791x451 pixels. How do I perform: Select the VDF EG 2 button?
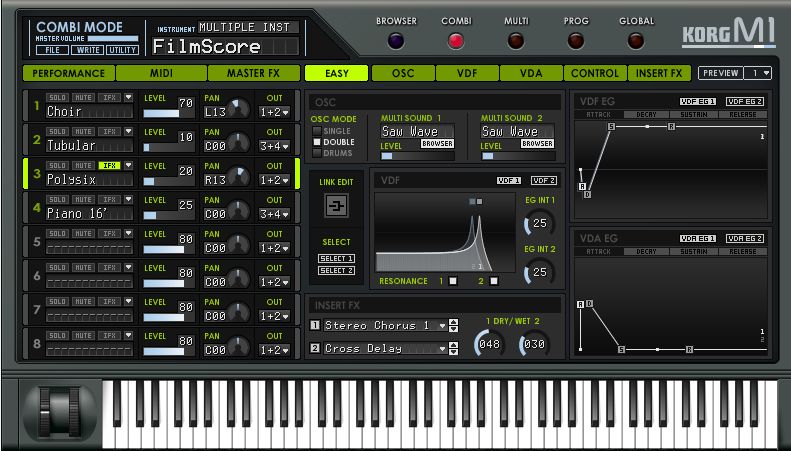point(745,101)
